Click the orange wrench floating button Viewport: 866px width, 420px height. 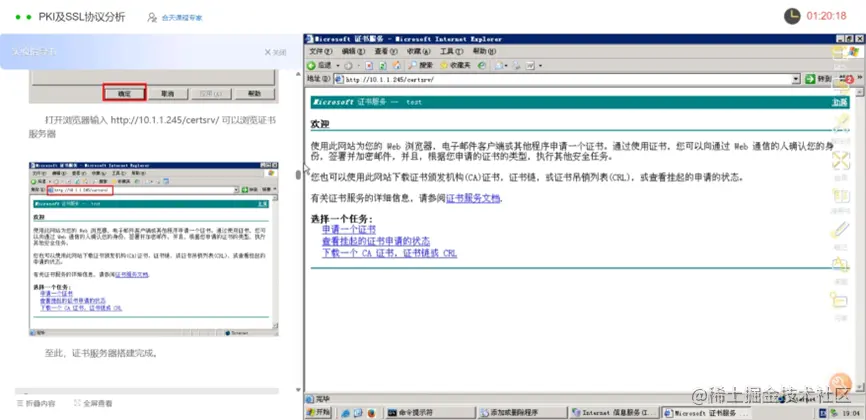[841, 382]
